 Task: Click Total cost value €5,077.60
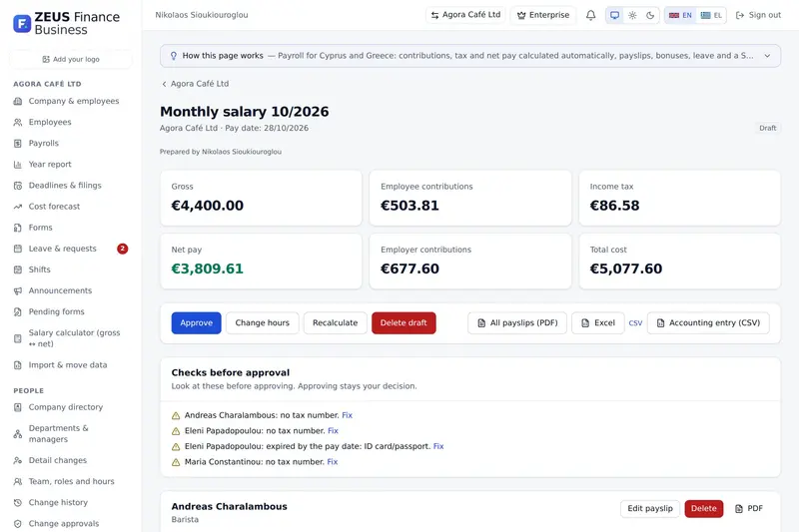(626, 268)
